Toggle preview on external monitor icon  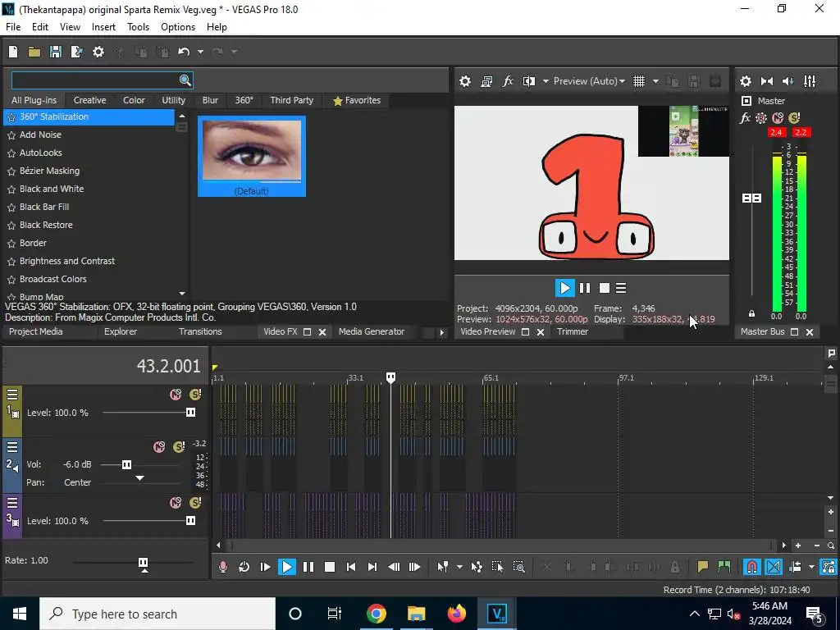click(x=486, y=81)
